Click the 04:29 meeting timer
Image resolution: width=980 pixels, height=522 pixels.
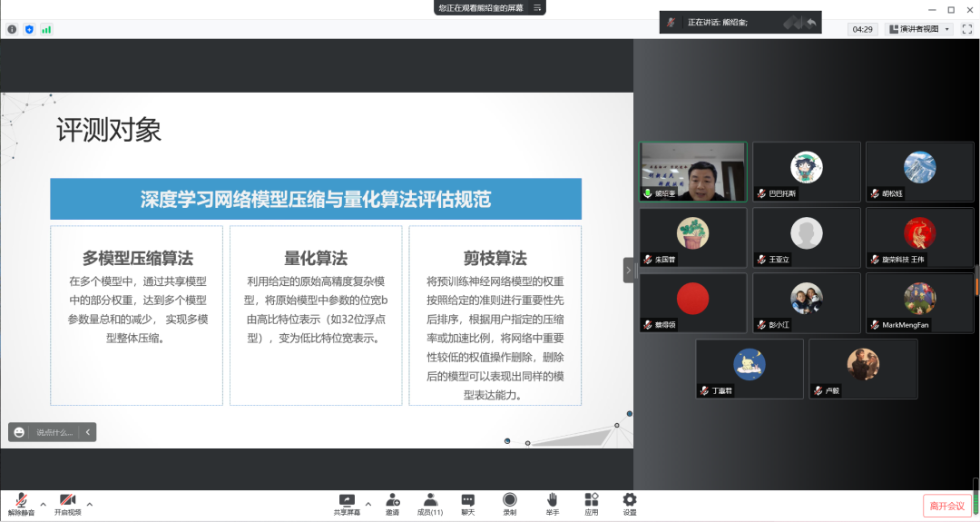pyautogui.click(x=863, y=29)
